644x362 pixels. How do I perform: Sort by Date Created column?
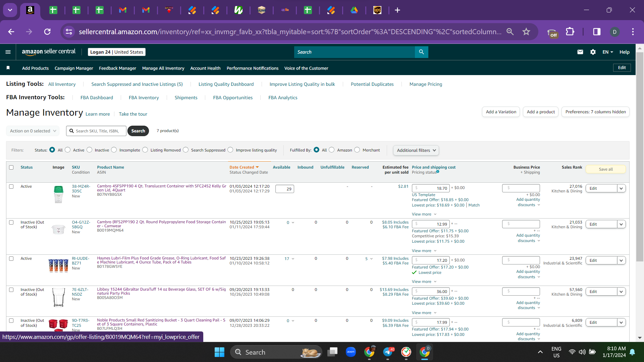click(x=244, y=167)
